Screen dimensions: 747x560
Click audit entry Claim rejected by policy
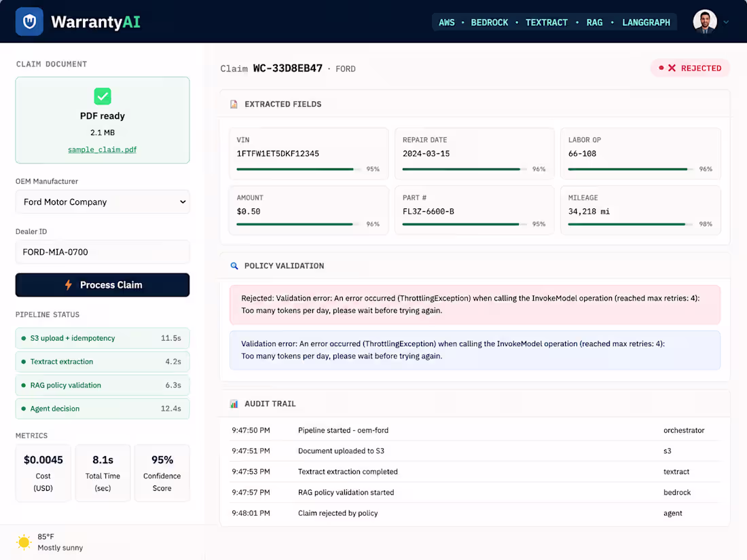point(338,513)
